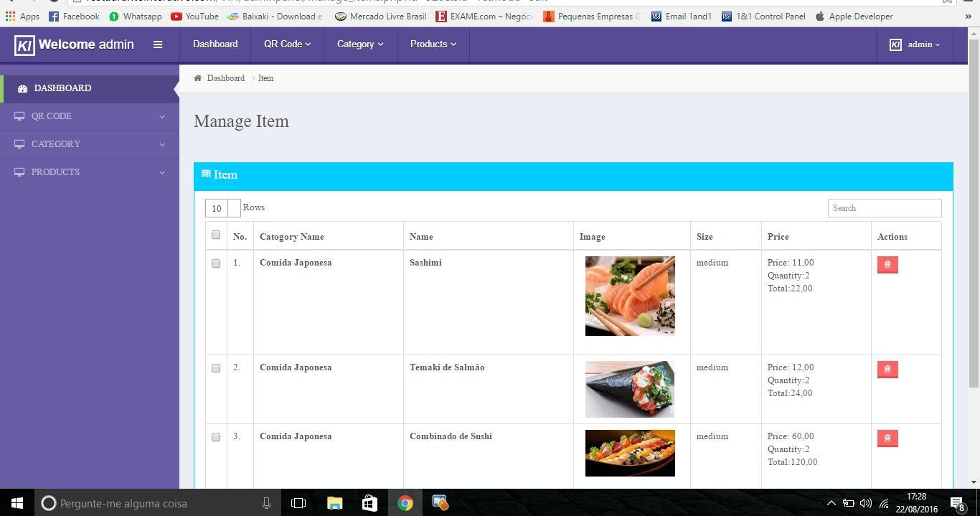Open the Products dropdown in top navbar
The image size is (980, 516).
point(433,44)
